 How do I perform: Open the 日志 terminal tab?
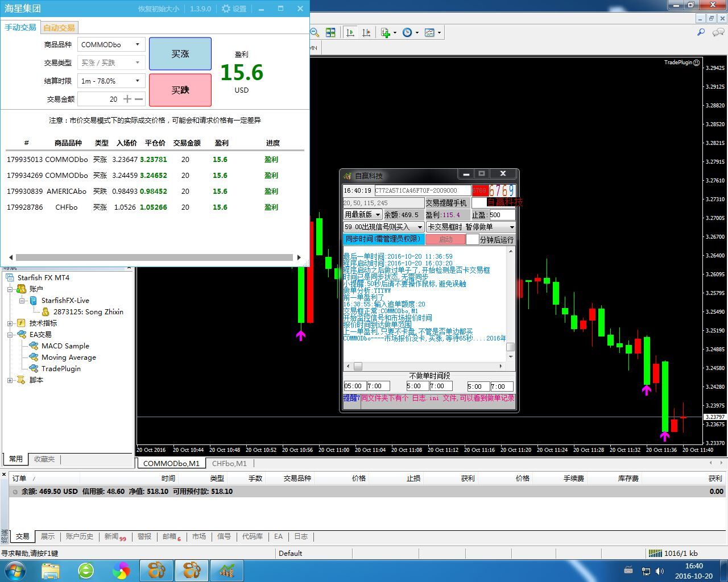pyautogui.click(x=301, y=536)
